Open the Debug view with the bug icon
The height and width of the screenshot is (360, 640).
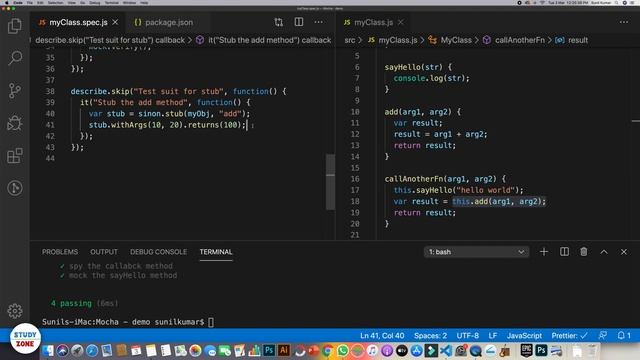pos(15,123)
